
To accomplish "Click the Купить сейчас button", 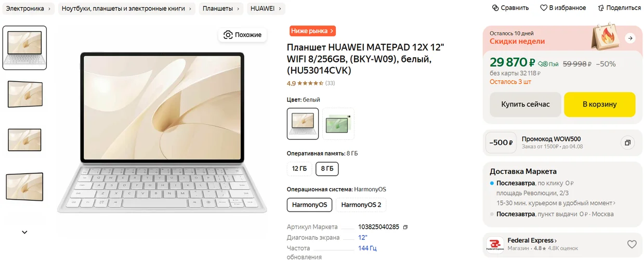I will point(525,105).
